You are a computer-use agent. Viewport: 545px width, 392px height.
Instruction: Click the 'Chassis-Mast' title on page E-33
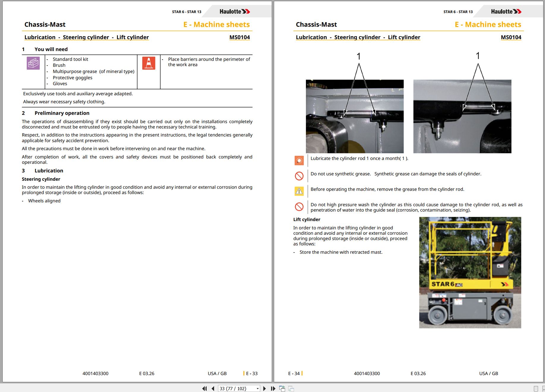click(45, 25)
